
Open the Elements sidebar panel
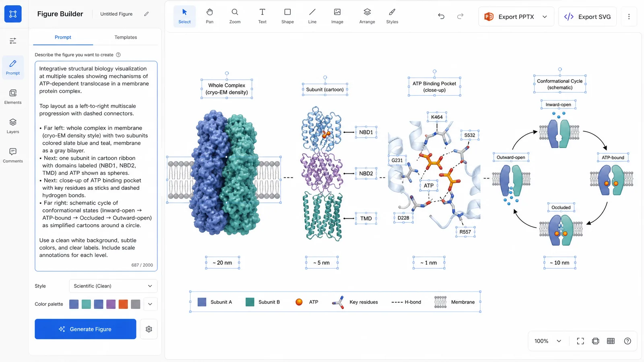click(x=13, y=97)
